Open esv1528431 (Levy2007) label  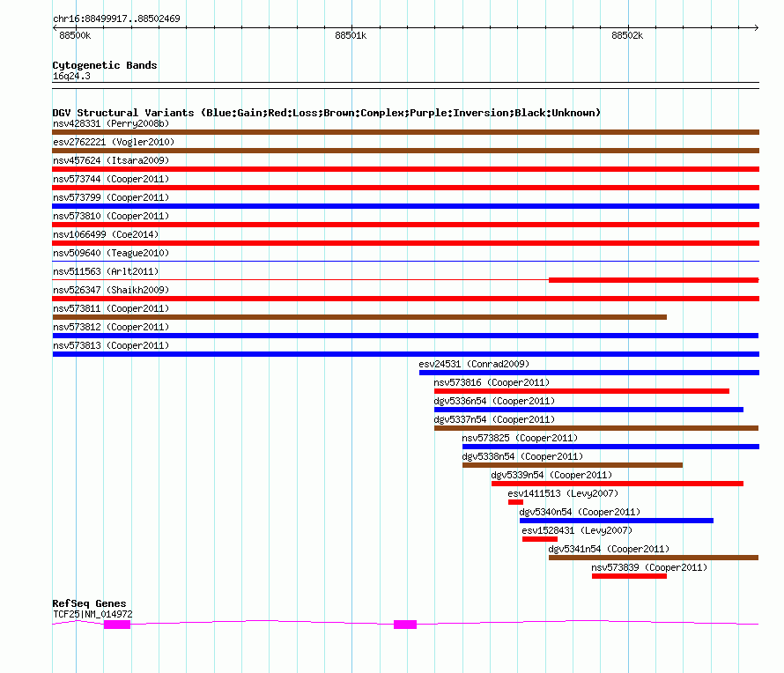click(577, 530)
